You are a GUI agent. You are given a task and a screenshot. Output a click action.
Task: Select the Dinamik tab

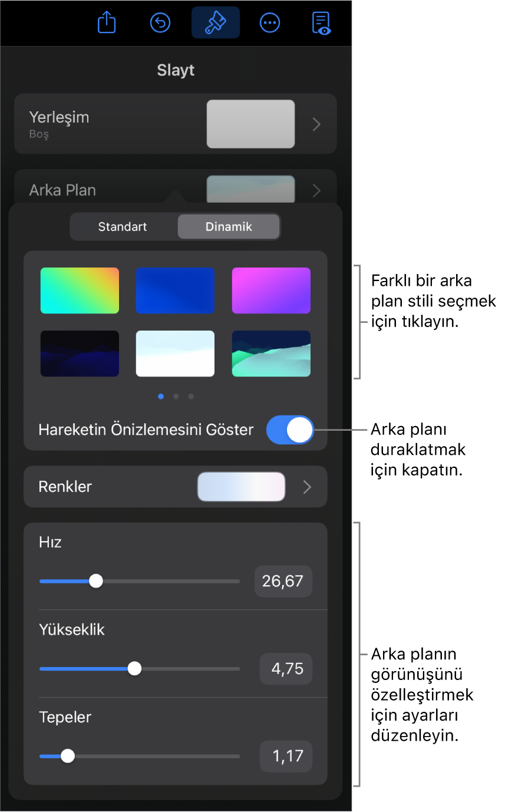click(x=229, y=227)
